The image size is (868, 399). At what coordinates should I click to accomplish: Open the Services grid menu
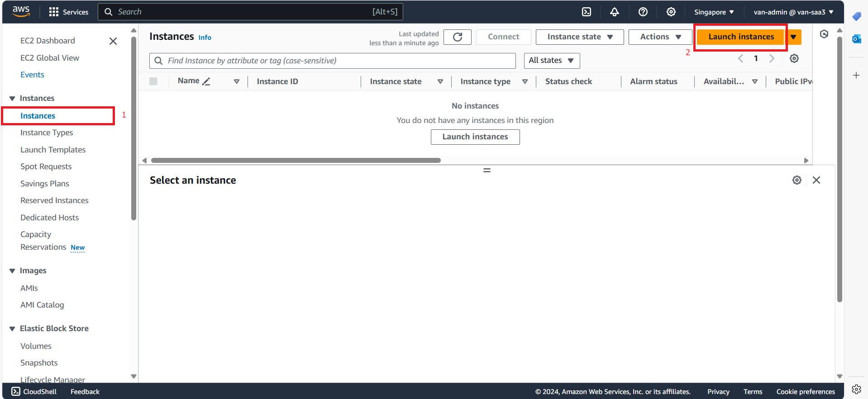(x=69, y=12)
